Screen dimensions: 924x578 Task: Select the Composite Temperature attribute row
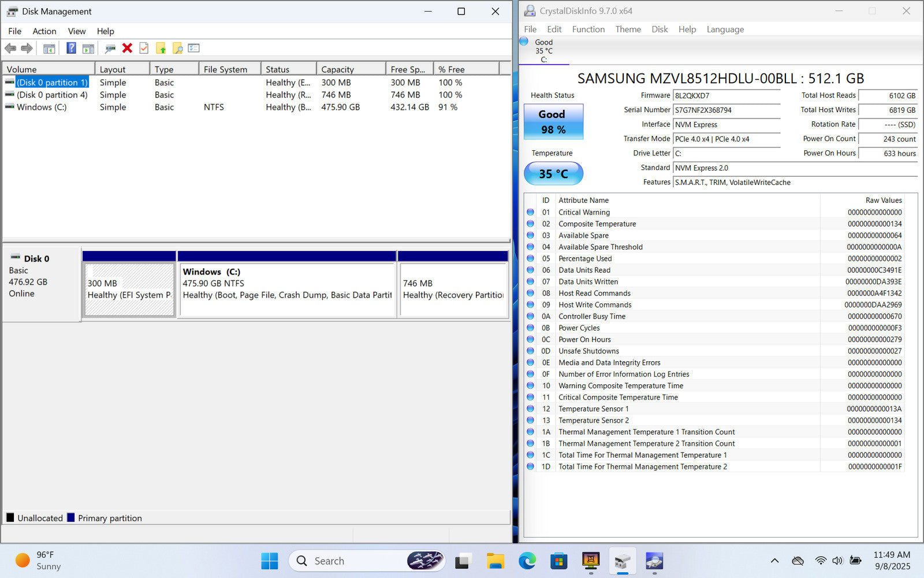(714, 224)
